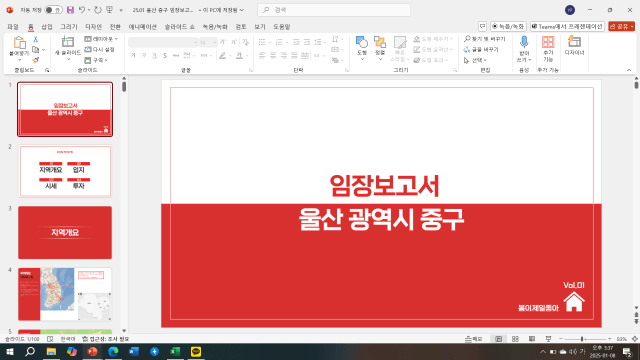The width and height of the screenshot is (640, 360).
Task: Click the red 공유 (Share) button
Action: (621, 26)
